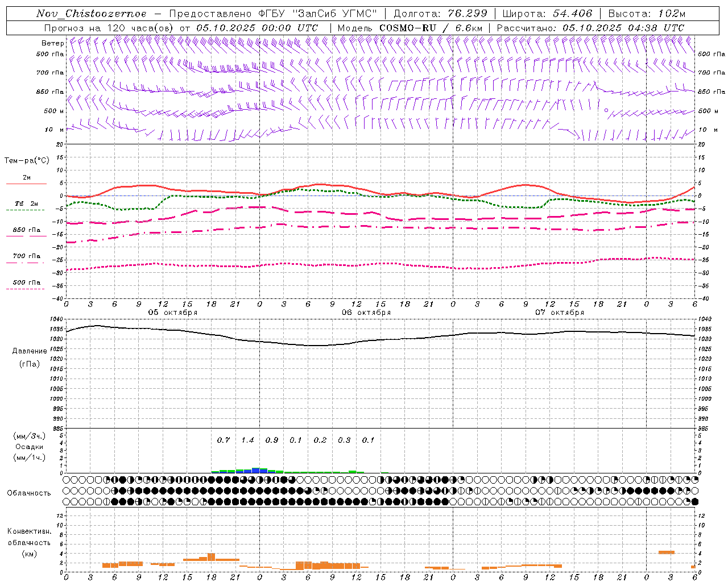Click the Модель COSMO-RU / 6.6км label
Image resolution: width=728 pixels, height=582 pixels.
point(410,28)
